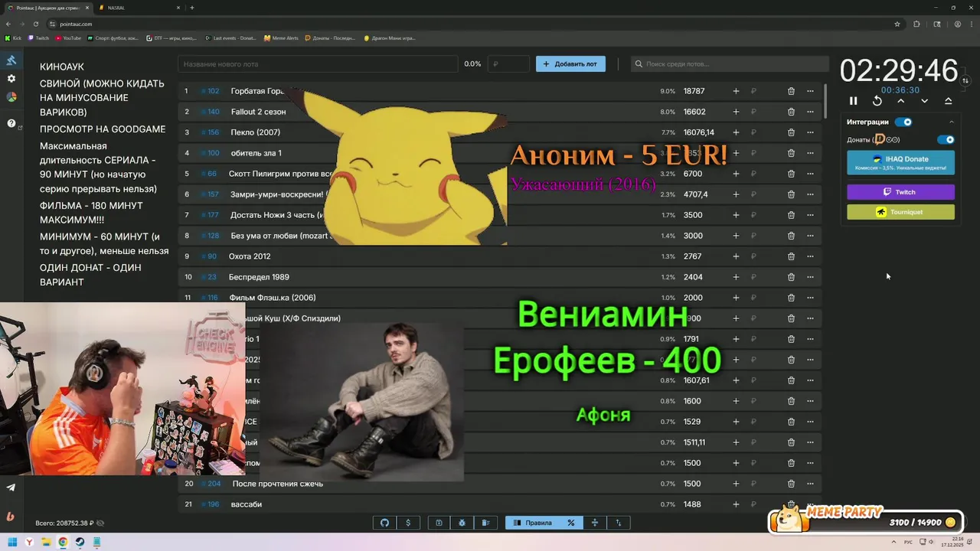Toggle the percent display button

tap(571, 523)
